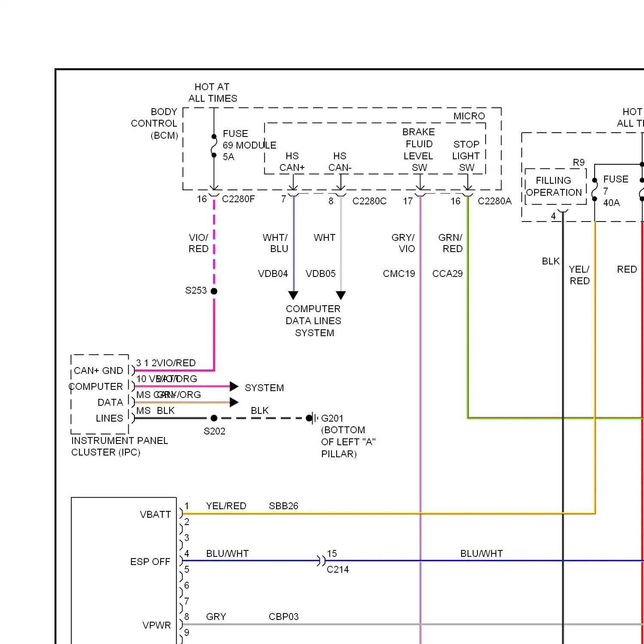
Task: Select circuit code SBB26
Action: pyautogui.click(x=283, y=506)
